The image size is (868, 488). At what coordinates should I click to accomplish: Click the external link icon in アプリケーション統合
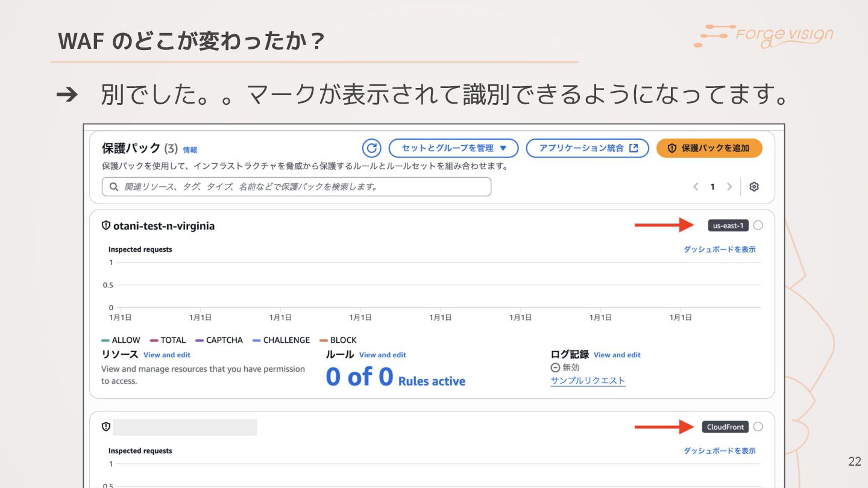(634, 148)
